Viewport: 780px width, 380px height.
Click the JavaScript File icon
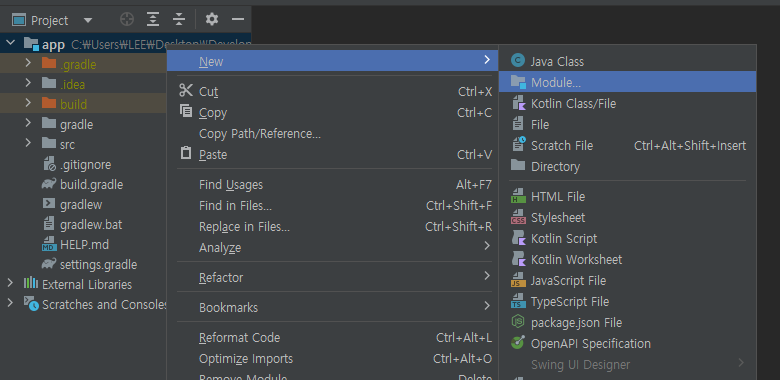click(518, 280)
